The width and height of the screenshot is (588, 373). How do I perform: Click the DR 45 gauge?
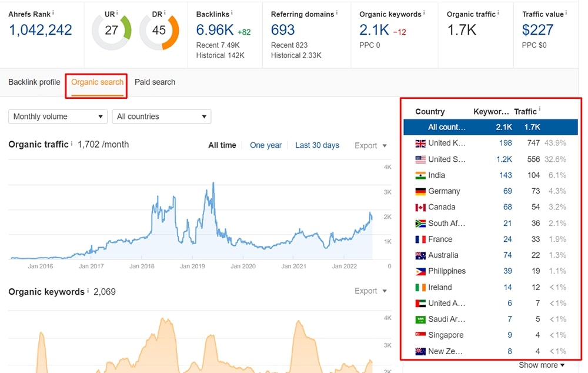pos(159,31)
